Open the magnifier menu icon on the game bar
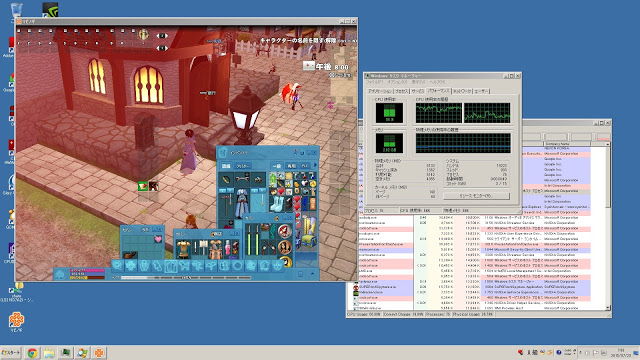This screenshot has width=640, height=360. 118,266
